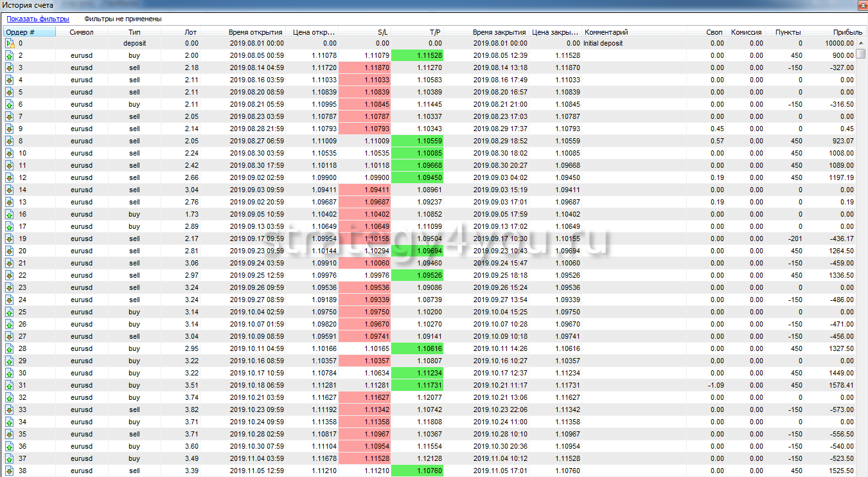
Task: Click the sell icon of order 3
Action: click(x=10, y=68)
